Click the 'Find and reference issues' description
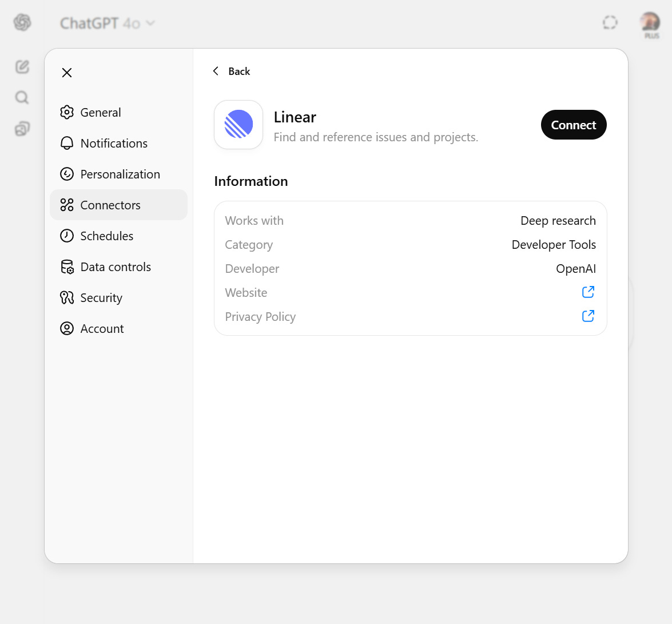The height and width of the screenshot is (624, 672). [x=376, y=137]
